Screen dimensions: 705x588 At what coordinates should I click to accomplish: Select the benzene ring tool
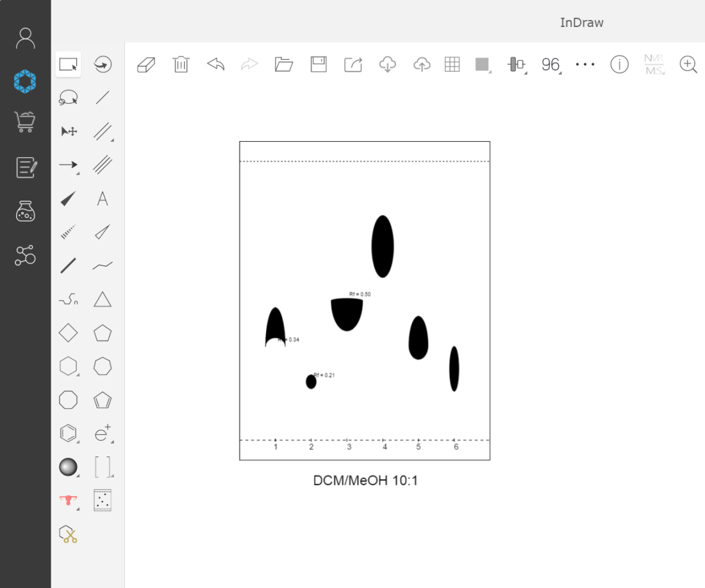(68, 433)
